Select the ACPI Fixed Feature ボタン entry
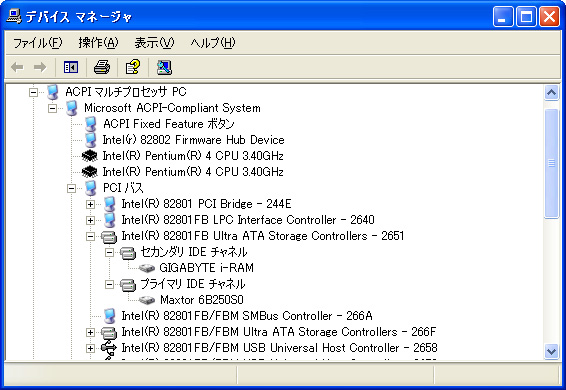Screen dimensions: 566x390 [169, 124]
